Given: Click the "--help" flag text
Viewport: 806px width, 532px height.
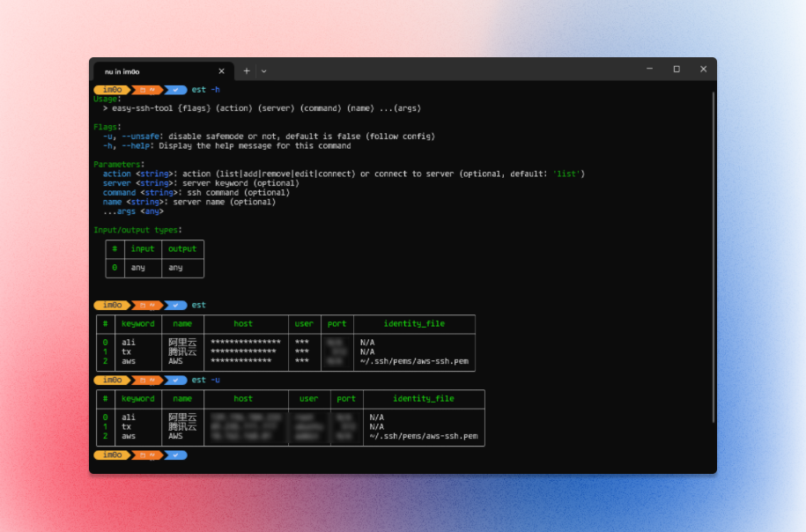Looking at the screenshot, I should (136, 146).
